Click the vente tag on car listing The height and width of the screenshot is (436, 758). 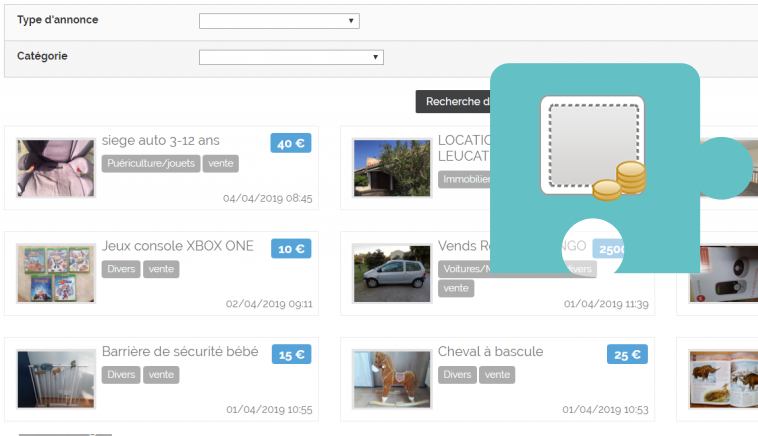pyautogui.click(x=456, y=289)
